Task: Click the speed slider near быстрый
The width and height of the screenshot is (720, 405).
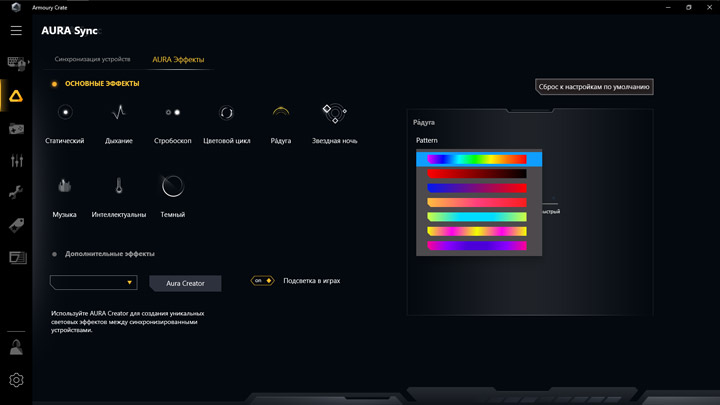Action: click(551, 203)
